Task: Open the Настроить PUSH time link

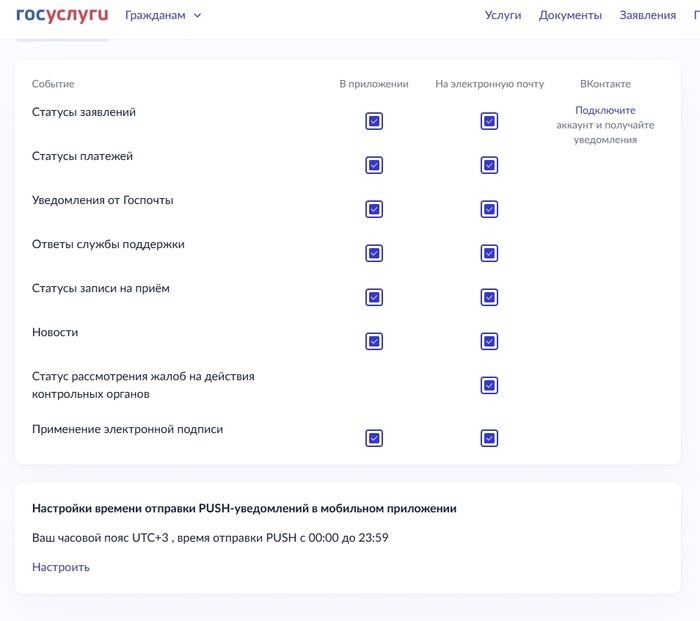Action: 61,567
